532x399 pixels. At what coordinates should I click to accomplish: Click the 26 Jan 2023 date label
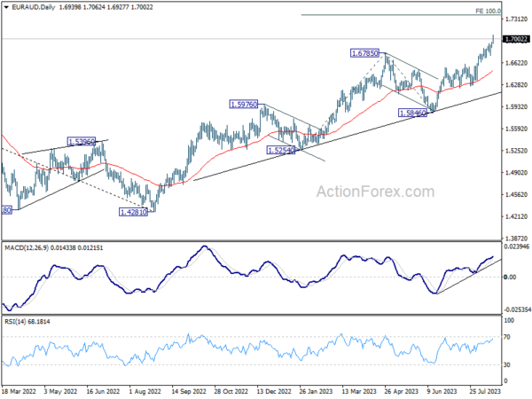coord(316,392)
